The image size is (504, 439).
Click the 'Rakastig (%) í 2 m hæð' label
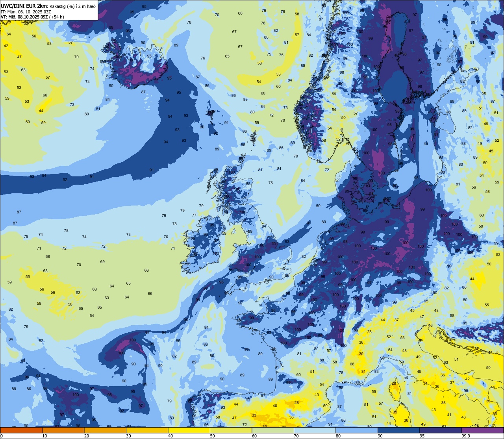(x=72, y=6)
